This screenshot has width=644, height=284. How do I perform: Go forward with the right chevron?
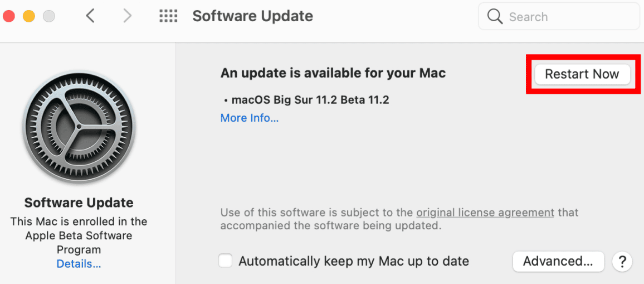(x=128, y=17)
